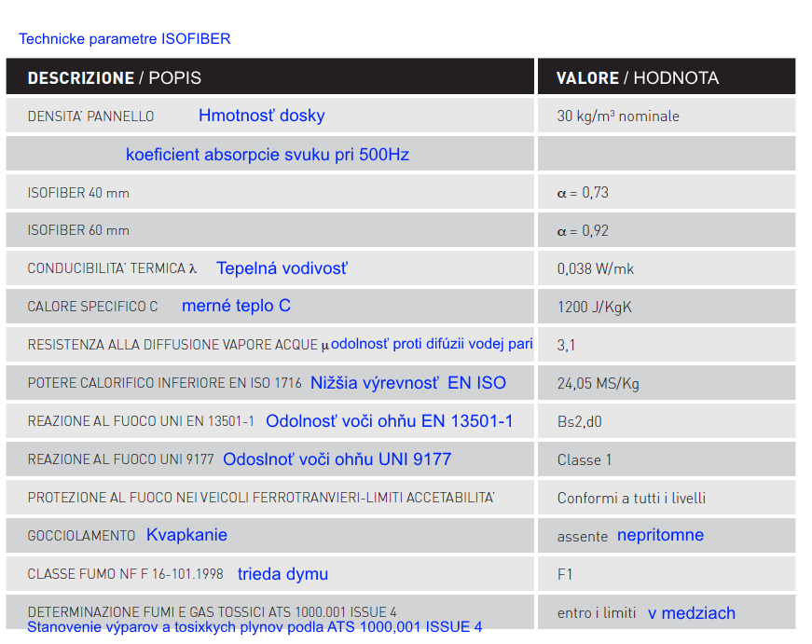Select the 'ISOFIBER 60 mm' row label

(x=78, y=230)
